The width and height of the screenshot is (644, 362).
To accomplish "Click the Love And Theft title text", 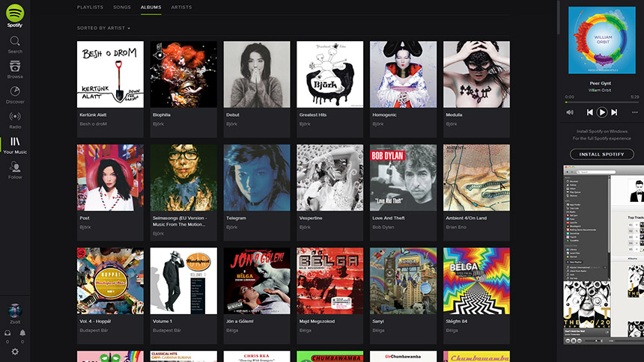I will 389,218.
